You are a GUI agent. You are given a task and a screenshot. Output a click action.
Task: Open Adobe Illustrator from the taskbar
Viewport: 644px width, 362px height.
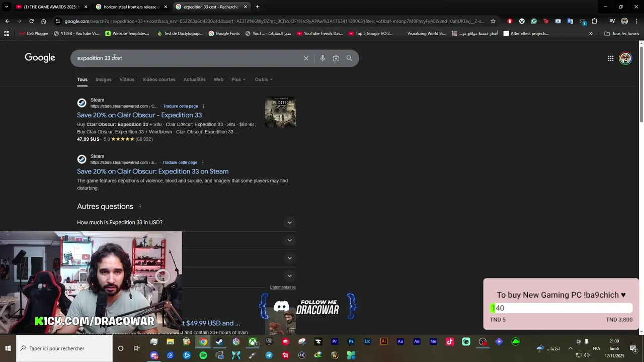tap(384, 341)
